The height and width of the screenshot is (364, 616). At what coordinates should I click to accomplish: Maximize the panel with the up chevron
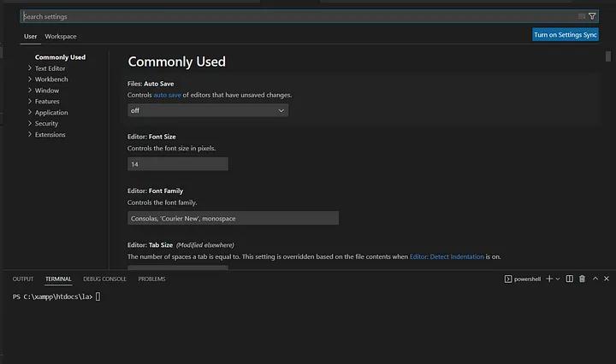click(x=595, y=278)
